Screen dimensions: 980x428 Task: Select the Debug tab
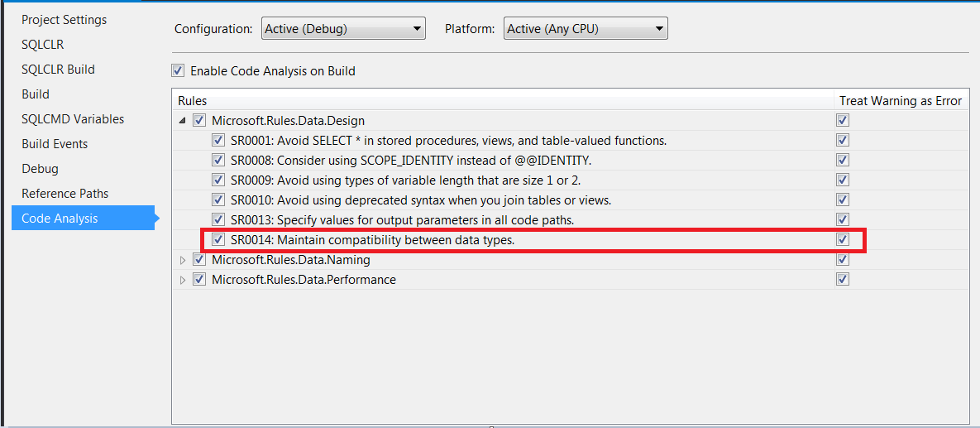pos(40,169)
